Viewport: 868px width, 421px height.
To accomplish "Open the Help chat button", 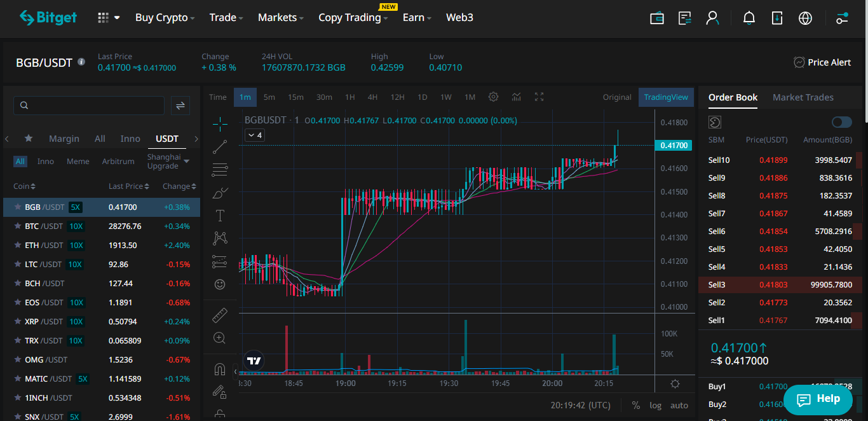I will 818,399.
